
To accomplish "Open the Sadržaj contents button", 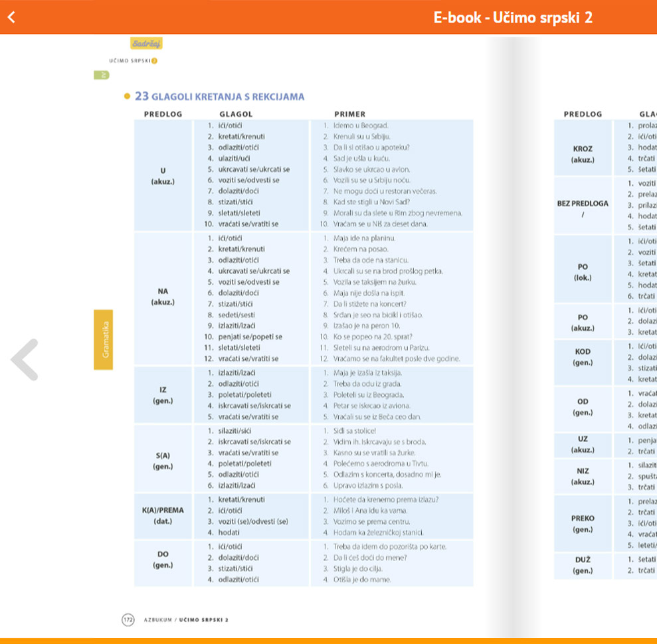I will coord(146,44).
